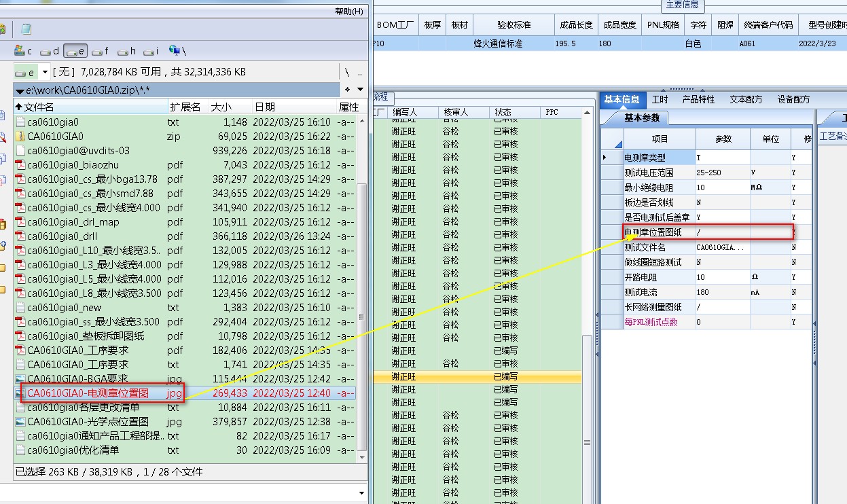
Task: Select the 基本参数 sub-tab
Action: click(x=642, y=118)
